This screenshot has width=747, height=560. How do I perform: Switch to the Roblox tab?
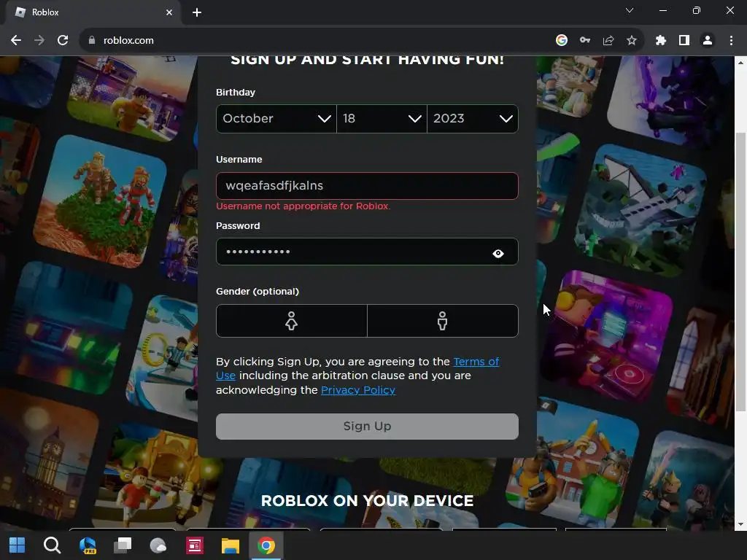click(93, 12)
